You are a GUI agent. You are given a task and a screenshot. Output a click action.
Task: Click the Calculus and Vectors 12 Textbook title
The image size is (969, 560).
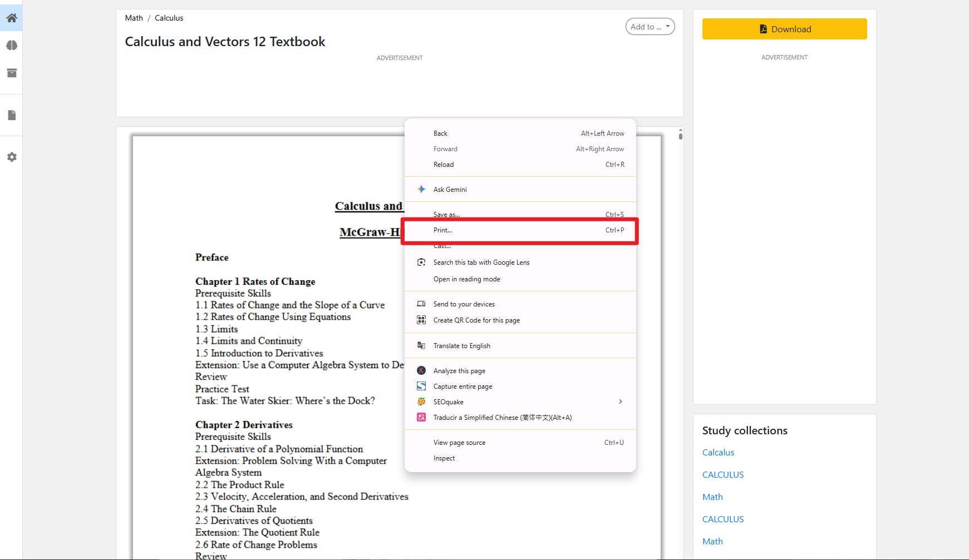(x=225, y=42)
